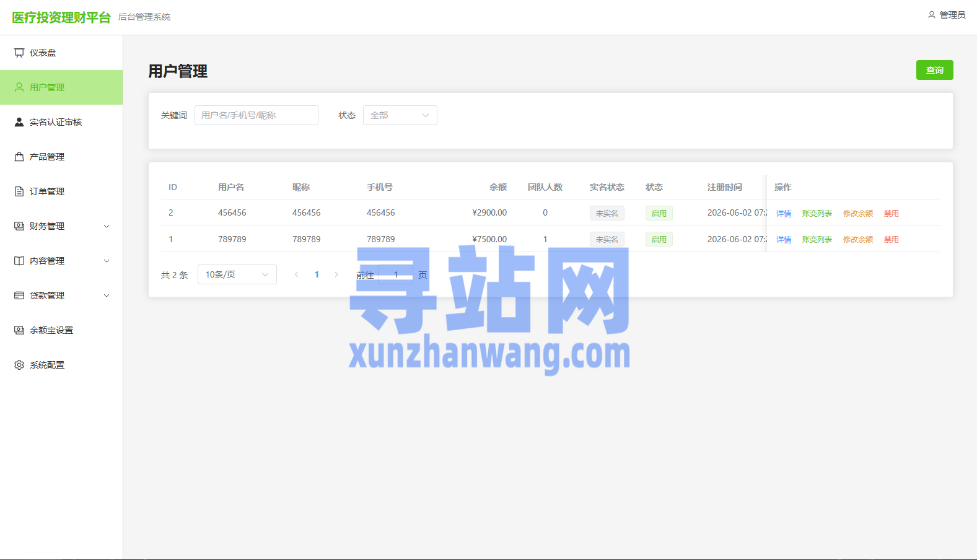Click 未实名 tag for user 456456

pyautogui.click(x=607, y=213)
